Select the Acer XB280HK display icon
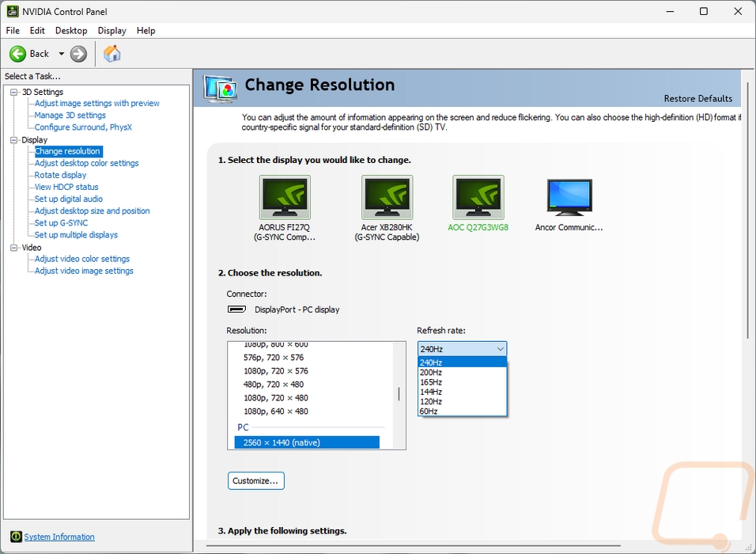Screen dimensions: 756x554 tap(387, 197)
